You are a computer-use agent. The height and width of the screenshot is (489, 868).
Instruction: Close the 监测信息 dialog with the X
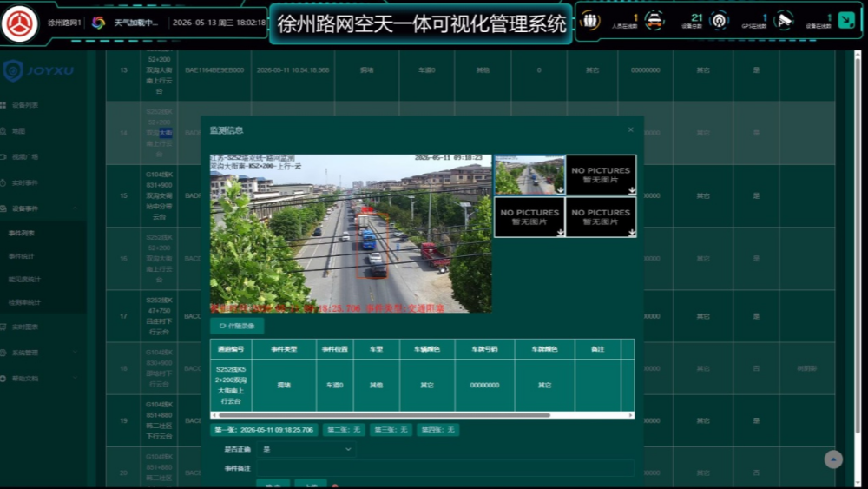pos(630,129)
